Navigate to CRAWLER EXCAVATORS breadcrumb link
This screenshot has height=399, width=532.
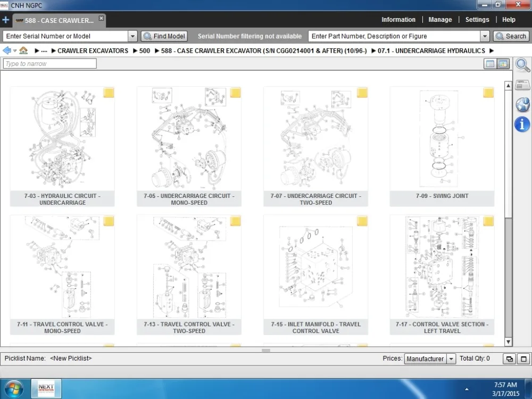pos(93,51)
